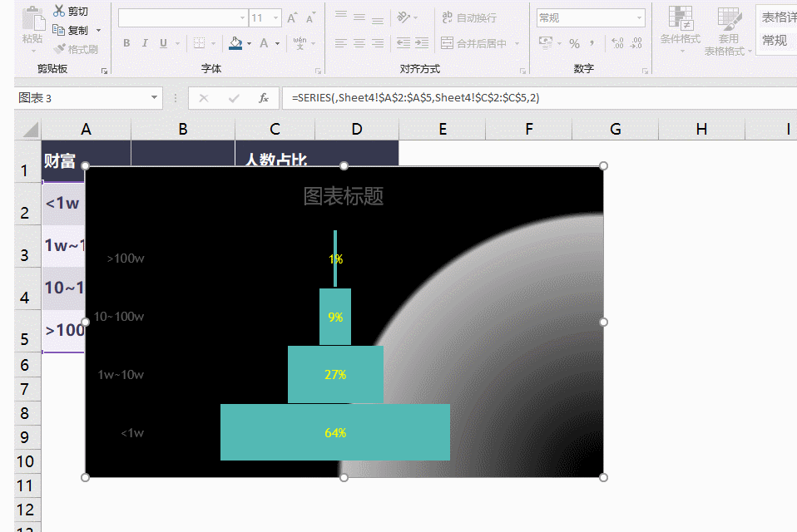Apply percent style
Screen dimensions: 797x532
[574, 44]
